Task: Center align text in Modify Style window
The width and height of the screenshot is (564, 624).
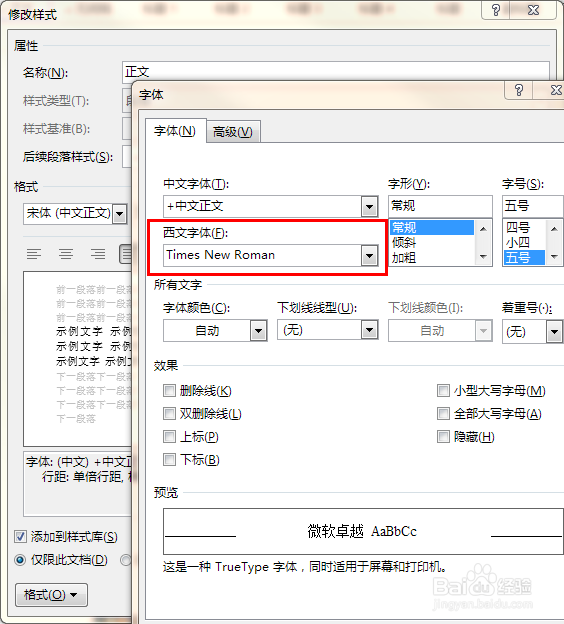Action: point(66,254)
